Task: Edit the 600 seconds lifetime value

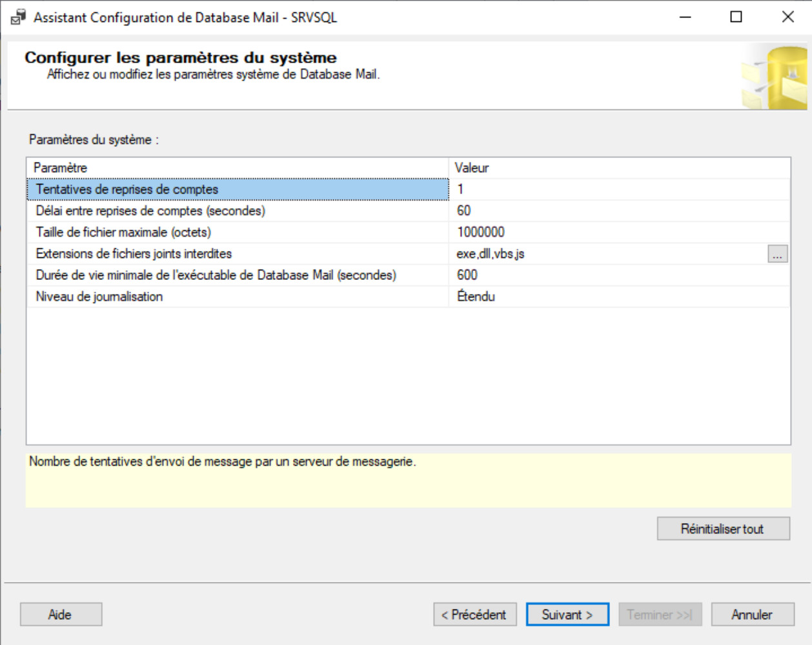Action: click(x=618, y=275)
